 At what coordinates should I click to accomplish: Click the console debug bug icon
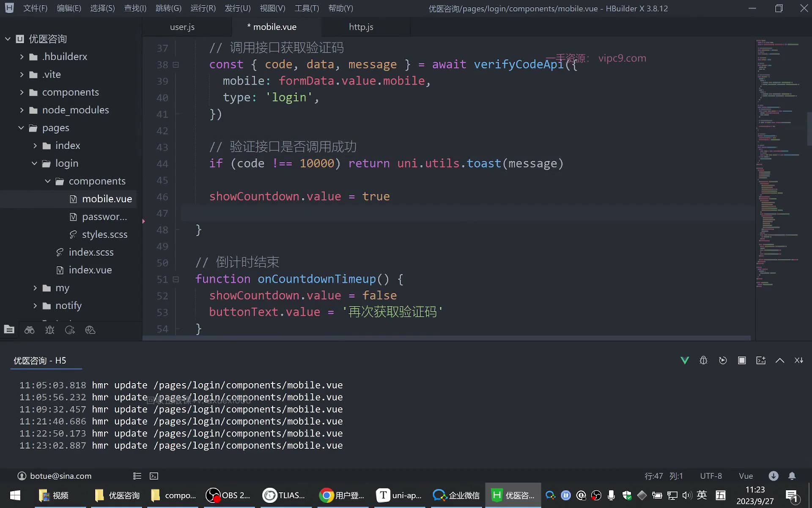click(x=704, y=360)
